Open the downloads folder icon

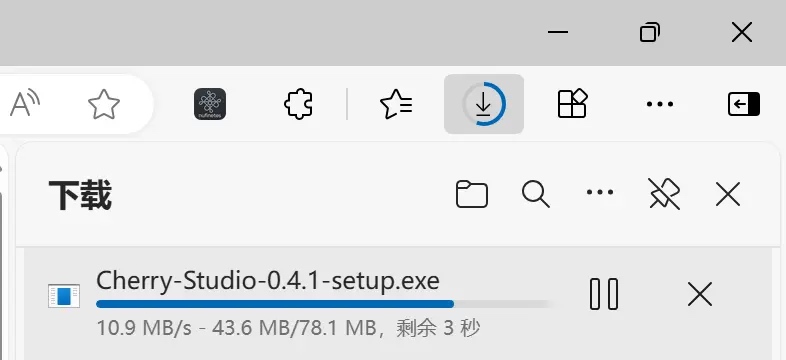coord(472,194)
